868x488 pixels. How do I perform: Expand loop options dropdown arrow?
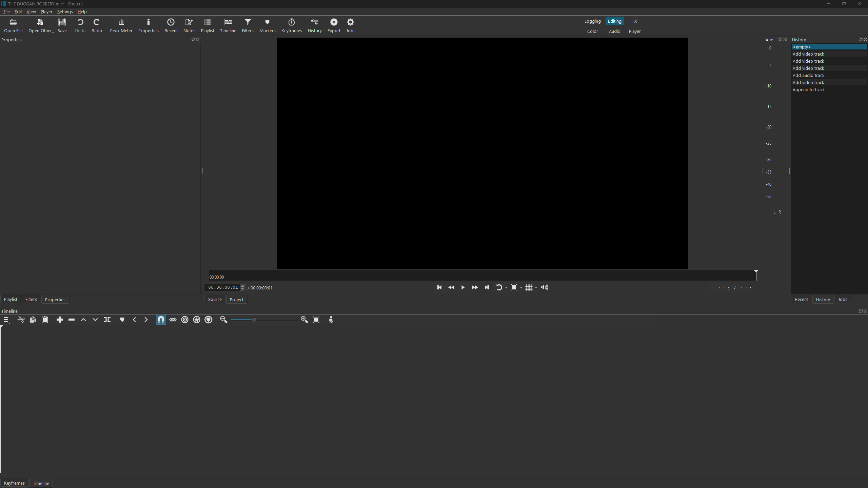(x=506, y=288)
